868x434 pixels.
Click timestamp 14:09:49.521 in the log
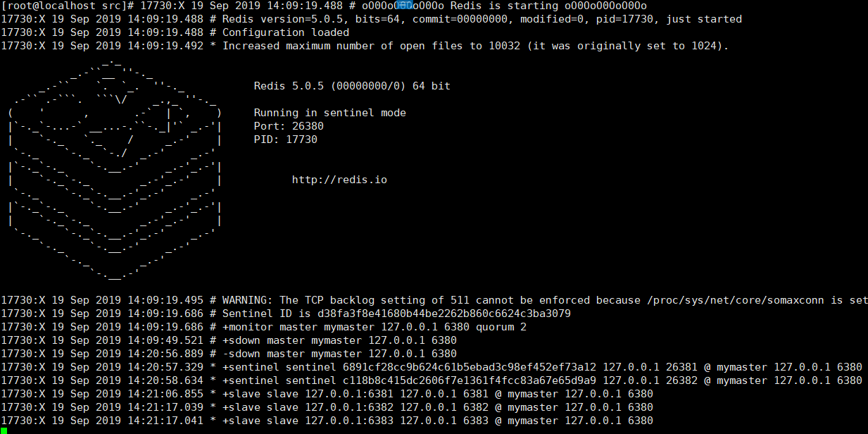pyautogui.click(x=165, y=340)
